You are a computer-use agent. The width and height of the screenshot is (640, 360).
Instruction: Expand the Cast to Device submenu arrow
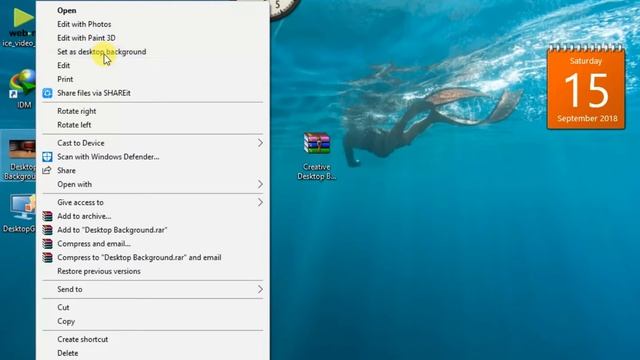coord(260,143)
